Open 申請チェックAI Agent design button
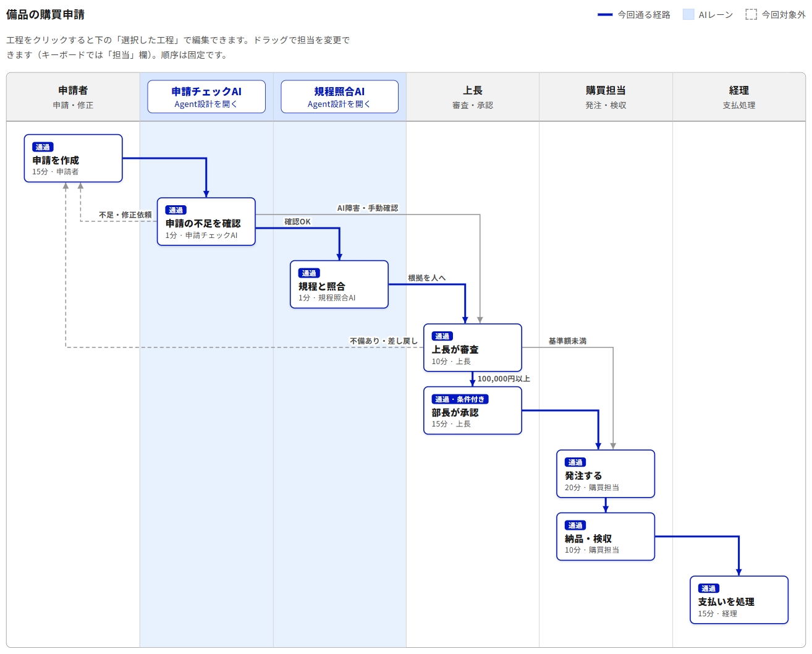Viewport: 812px width, 654px height. (206, 96)
